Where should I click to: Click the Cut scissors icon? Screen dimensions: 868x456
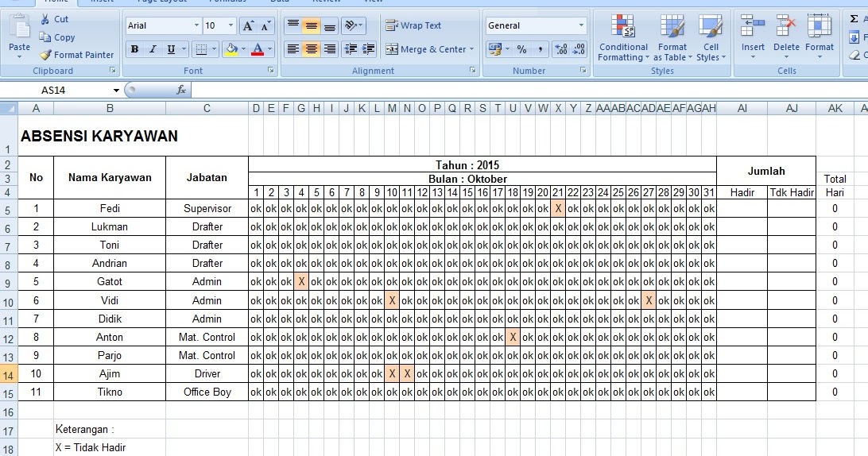pyautogui.click(x=45, y=19)
